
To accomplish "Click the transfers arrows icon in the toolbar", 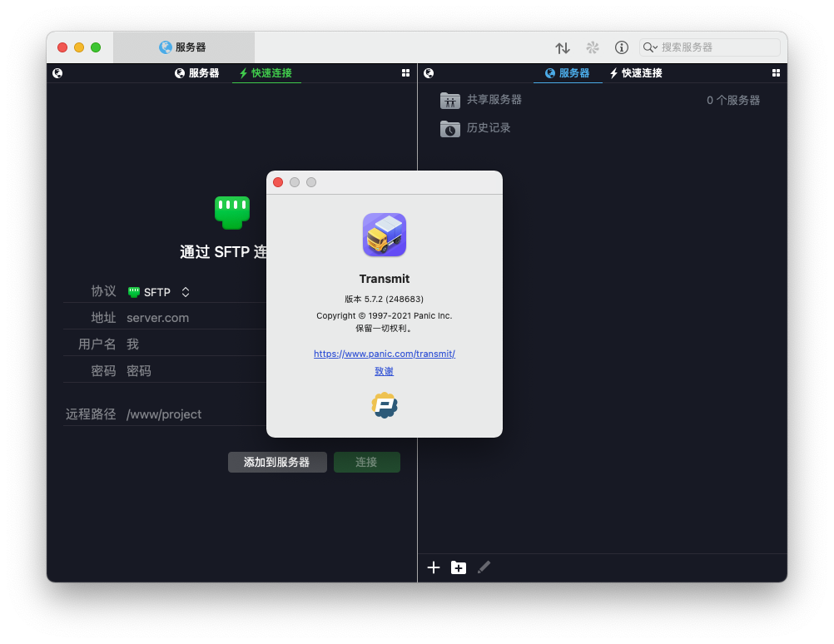I will pyautogui.click(x=562, y=48).
